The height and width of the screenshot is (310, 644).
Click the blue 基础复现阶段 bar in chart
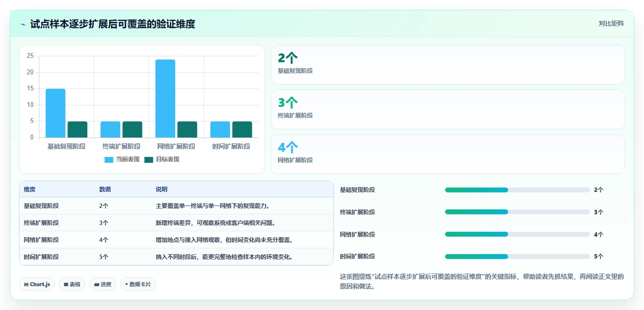(55, 113)
